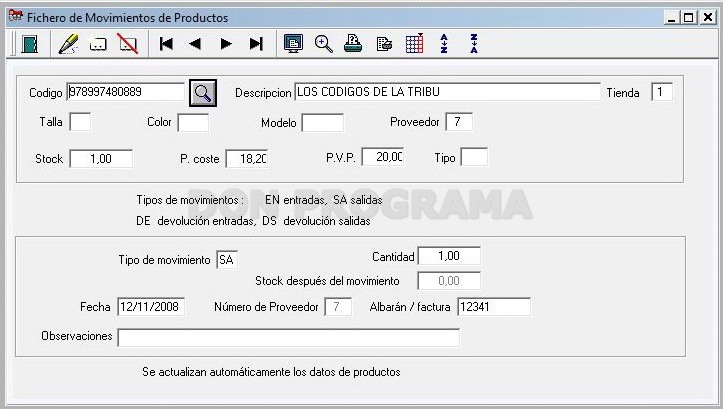
Task: Jump to the last record
Action: pos(256,44)
